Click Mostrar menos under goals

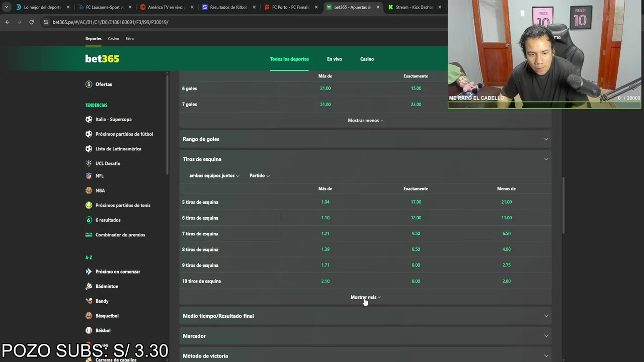click(366, 121)
